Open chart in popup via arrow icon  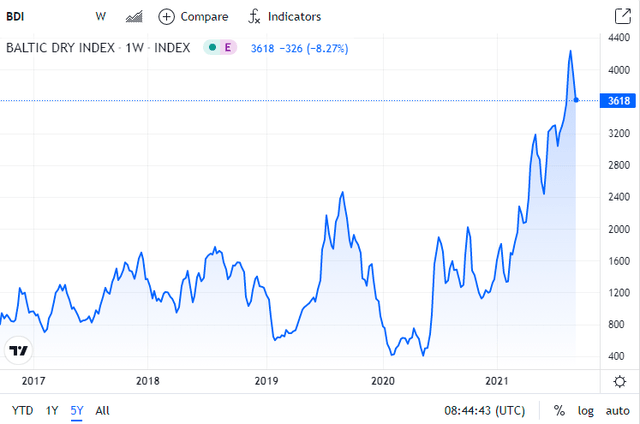(622, 16)
